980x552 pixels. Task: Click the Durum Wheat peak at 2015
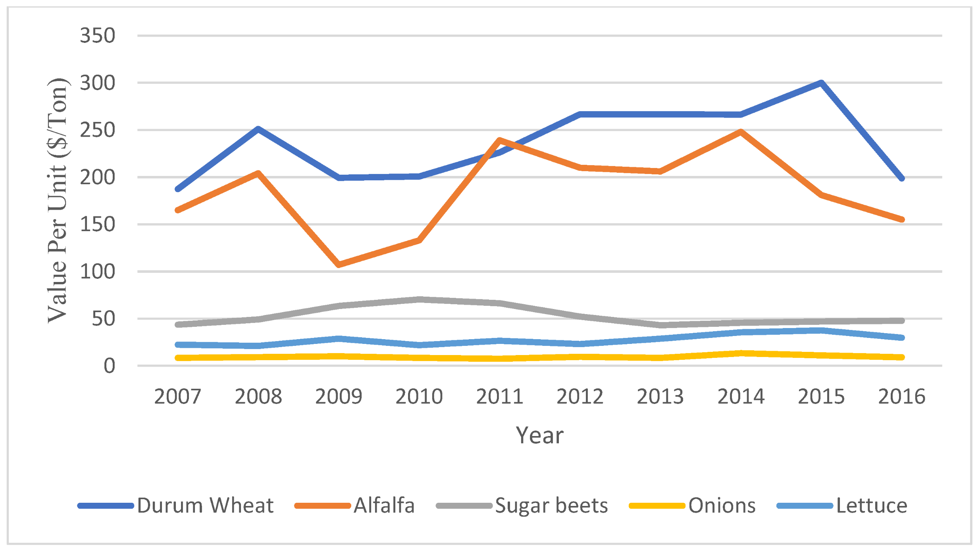point(821,83)
